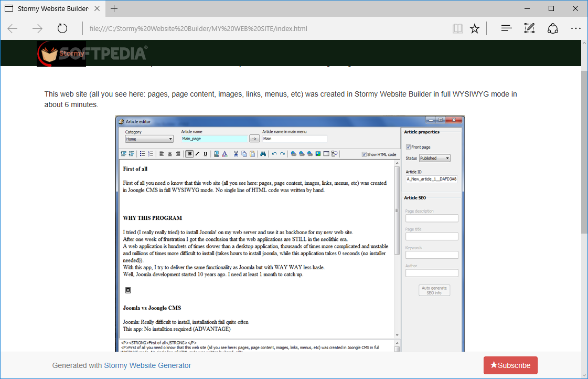The width and height of the screenshot is (588, 379).
Task: Click the Copy icon in editor toolbar
Action: pyautogui.click(x=244, y=154)
